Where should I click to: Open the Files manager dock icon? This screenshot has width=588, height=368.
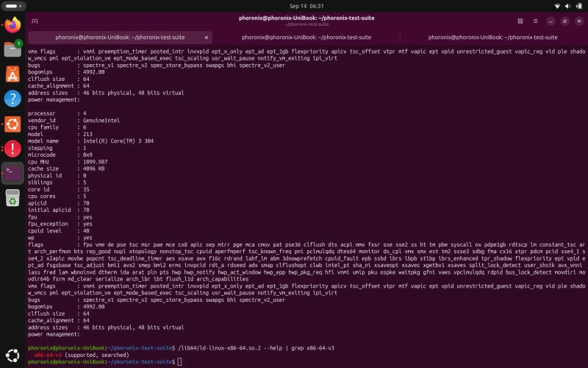click(12, 49)
